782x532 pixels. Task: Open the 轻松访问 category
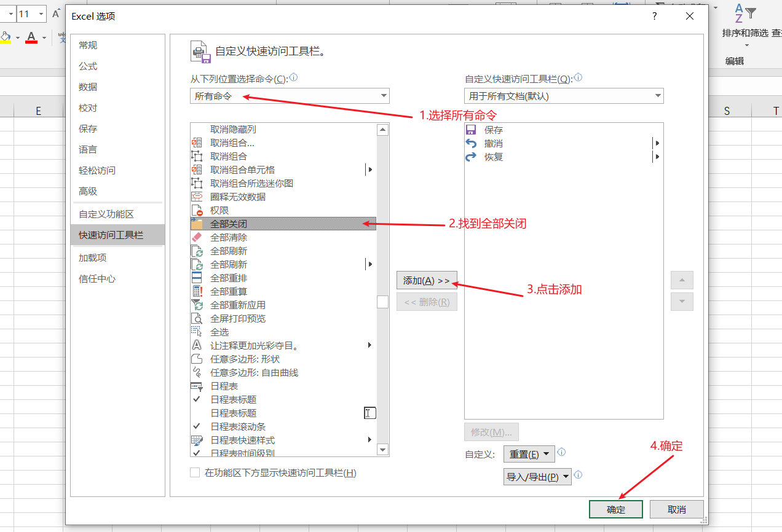(x=117, y=170)
